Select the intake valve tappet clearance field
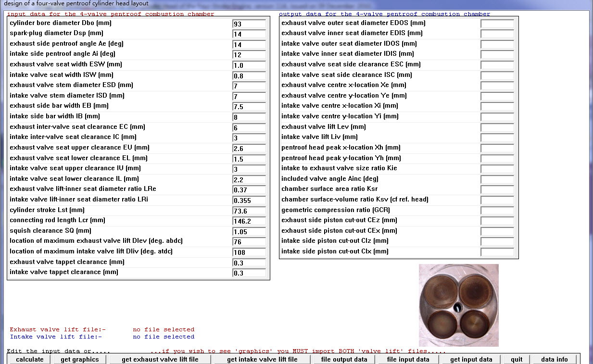593x364 pixels. point(249,273)
